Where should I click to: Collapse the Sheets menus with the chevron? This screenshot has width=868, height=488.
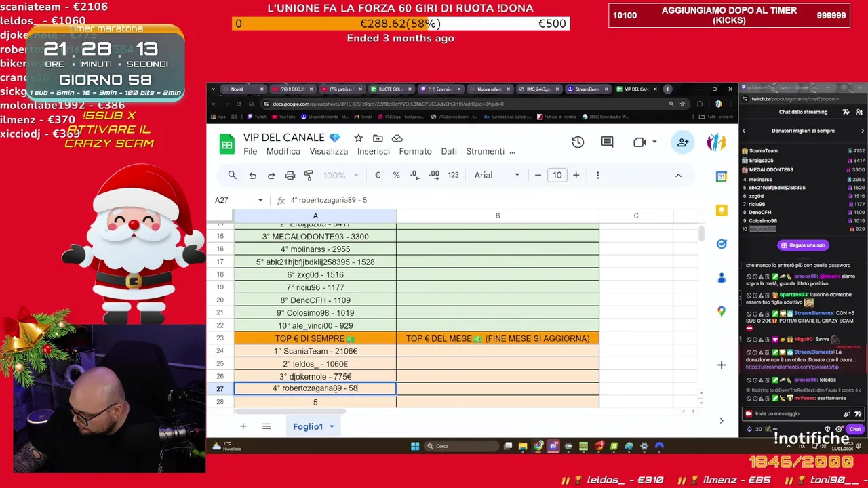click(x=678, y=175)
